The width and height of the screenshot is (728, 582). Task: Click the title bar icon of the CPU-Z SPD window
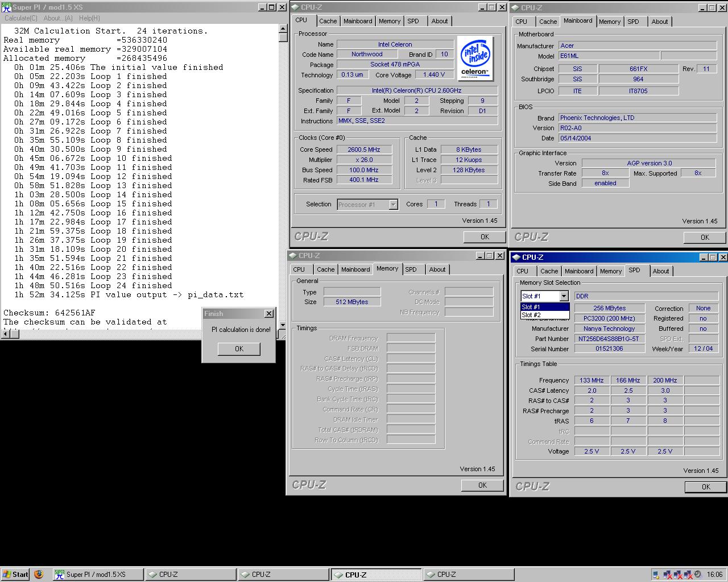[x=516, y=257]
